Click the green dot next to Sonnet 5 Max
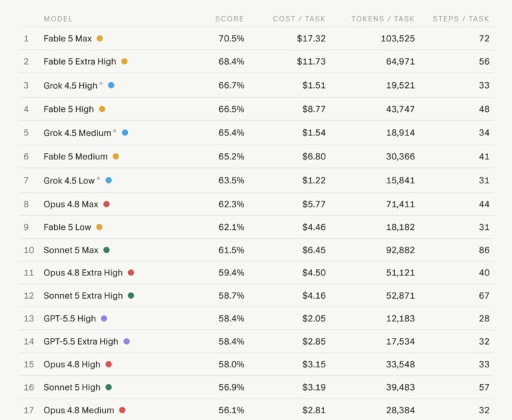Viewport: 512px width, 420px height. [x=107, y=250]
